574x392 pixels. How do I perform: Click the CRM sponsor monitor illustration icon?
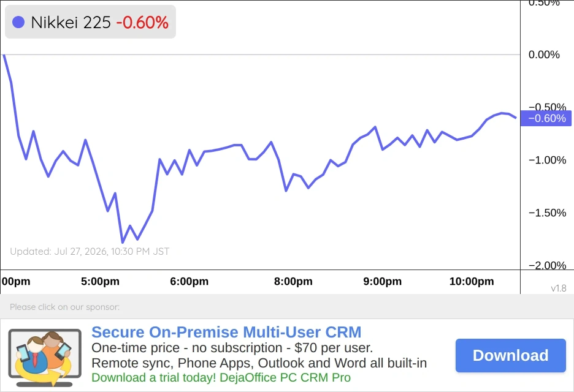(x=45, y=358)
